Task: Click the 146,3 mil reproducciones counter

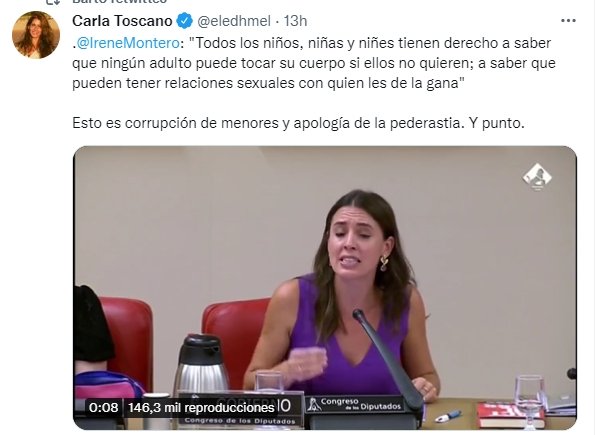Action: point(201,408)
